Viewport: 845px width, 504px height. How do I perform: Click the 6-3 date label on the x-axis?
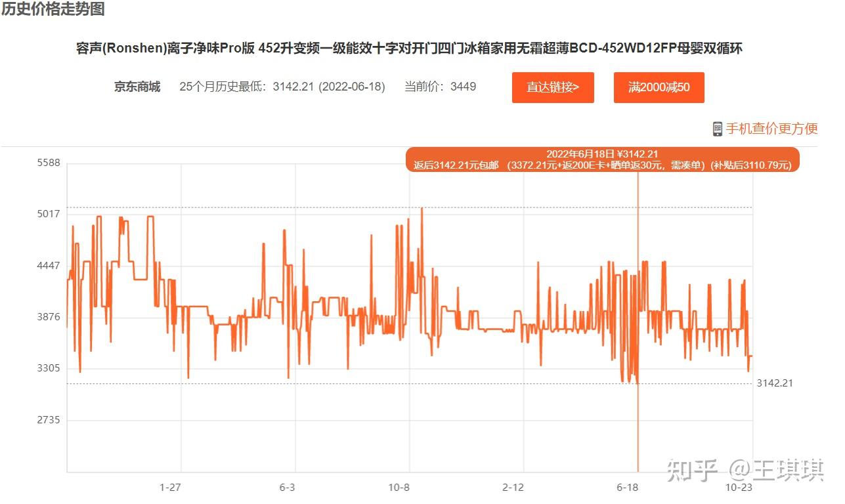click(287, 488)
